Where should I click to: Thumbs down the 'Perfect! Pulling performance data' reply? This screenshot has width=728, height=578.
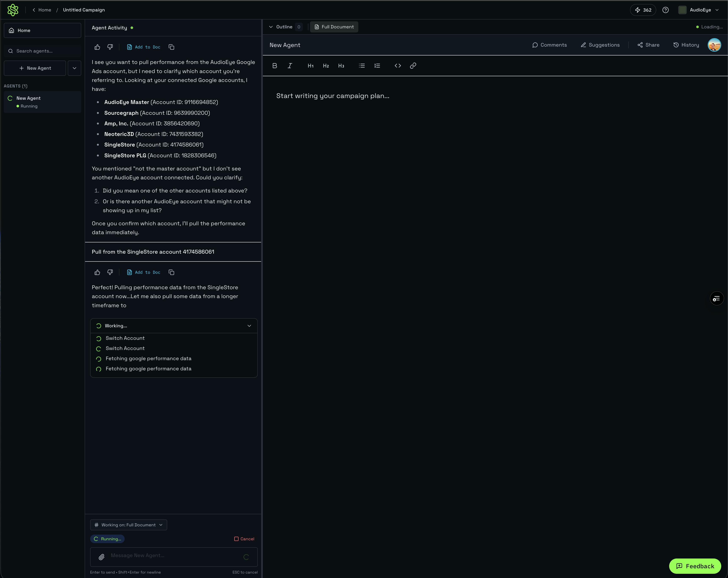pos(110,272)
